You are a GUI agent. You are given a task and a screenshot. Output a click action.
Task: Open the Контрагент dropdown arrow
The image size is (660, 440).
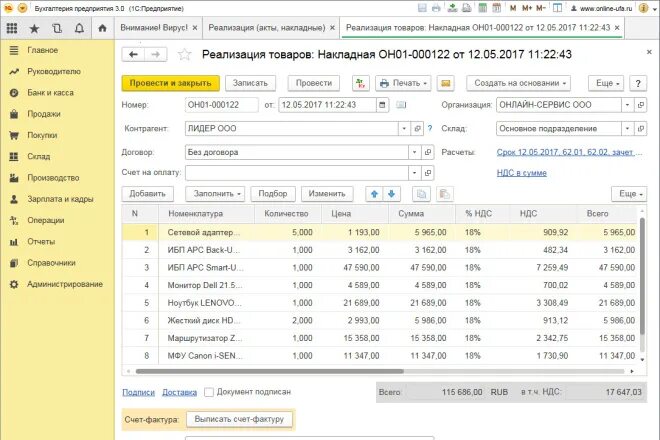(404, 128)
